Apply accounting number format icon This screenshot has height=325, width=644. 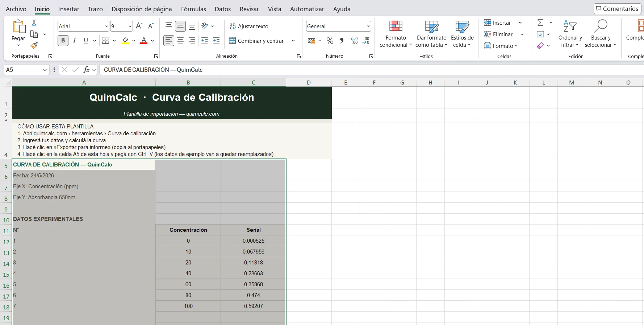tap(311, 41)
